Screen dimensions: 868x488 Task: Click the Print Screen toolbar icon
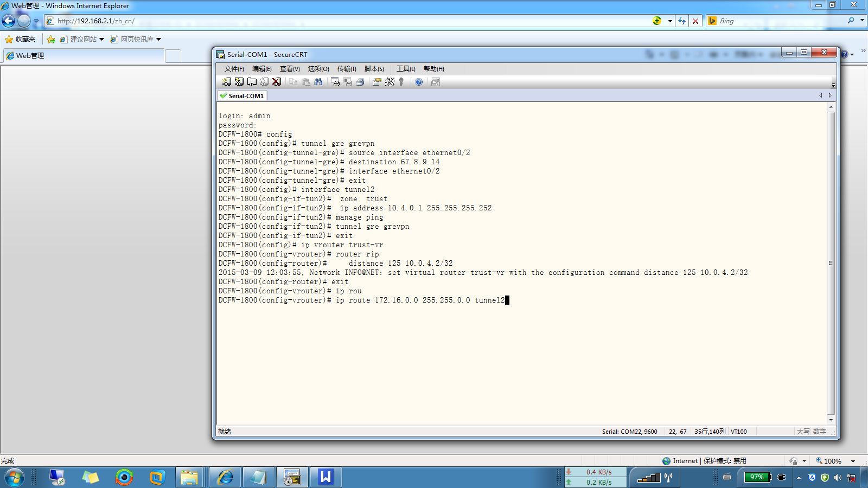[335, 82]
